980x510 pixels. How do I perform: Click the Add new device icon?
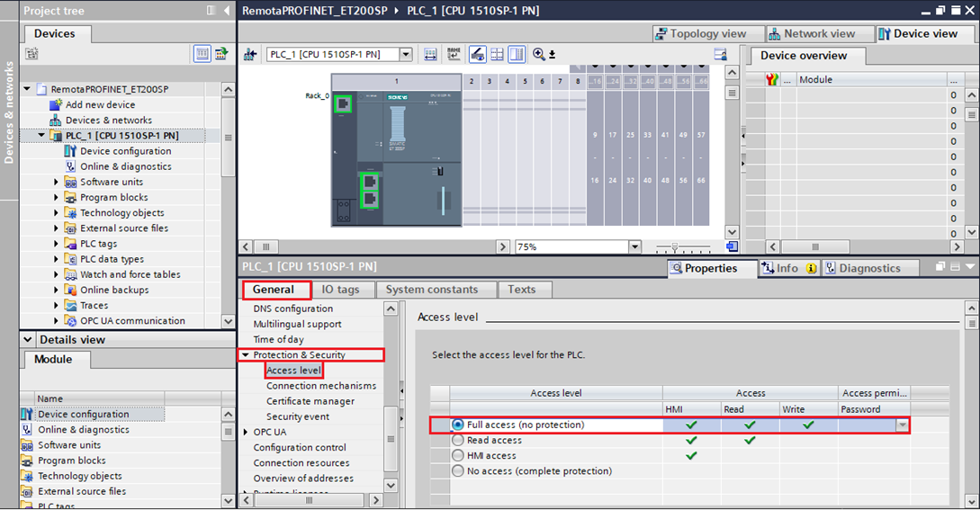56,105
